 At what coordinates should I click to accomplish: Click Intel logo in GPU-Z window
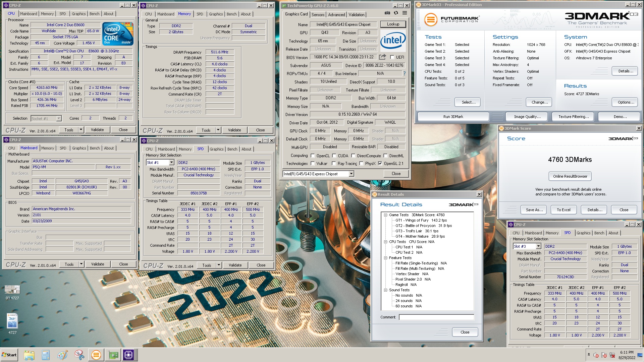(x=393, y=41)
